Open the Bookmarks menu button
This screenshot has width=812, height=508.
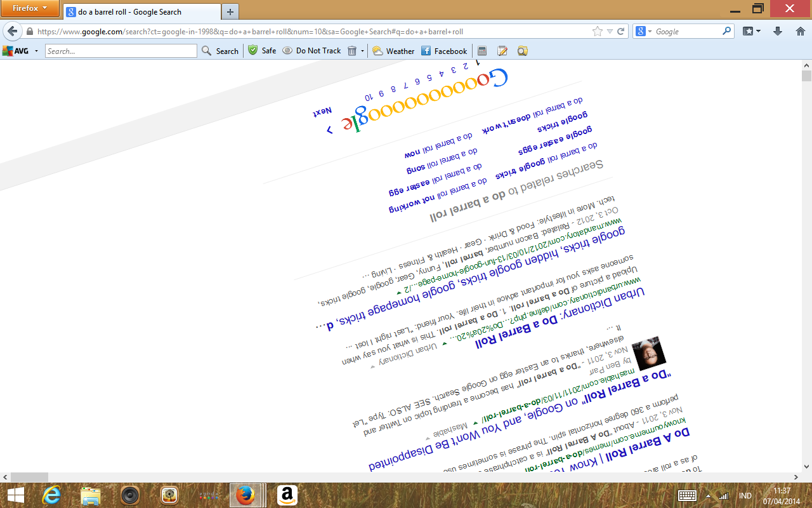tap(752, 31)
